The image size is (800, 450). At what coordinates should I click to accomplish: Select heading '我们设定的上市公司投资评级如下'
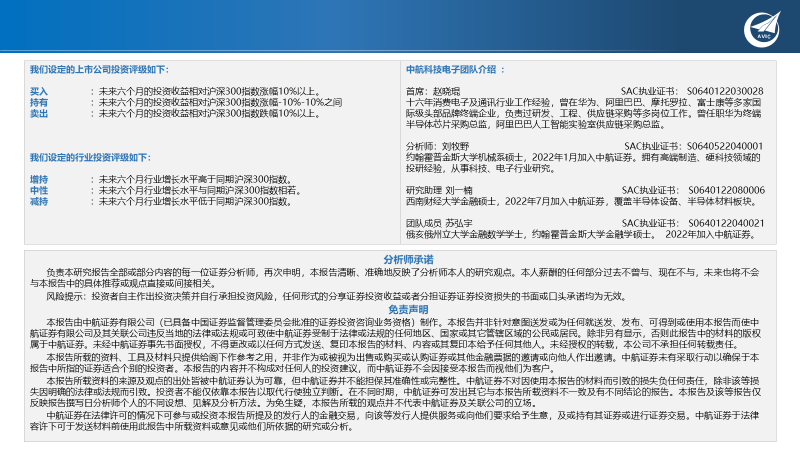pos(97,69)
